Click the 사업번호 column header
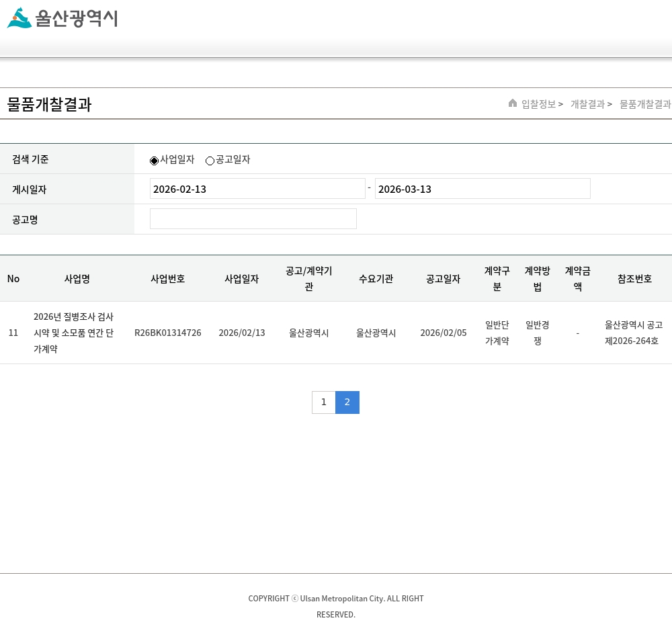This screenshot has width=672, height=641. (167, 279)
